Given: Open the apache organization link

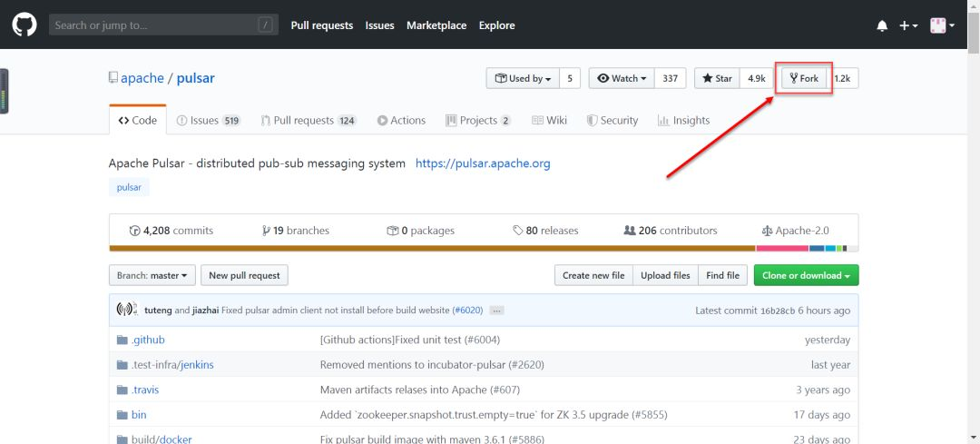Looking at the screenshot, I should [x=142, y=78].
